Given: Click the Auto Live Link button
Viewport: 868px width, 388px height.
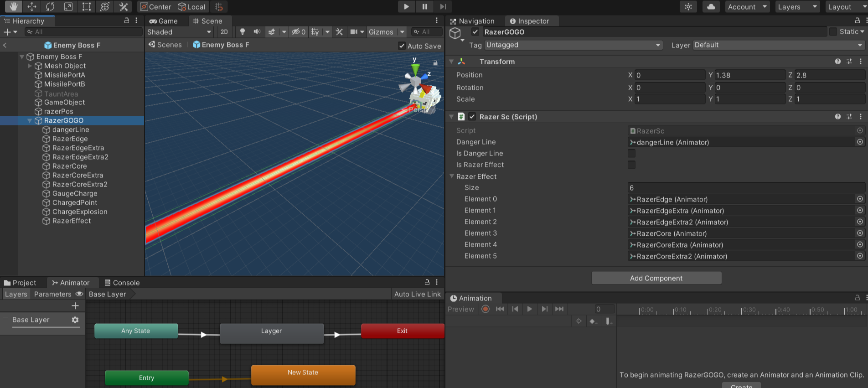Looking at the screenshot, I should coord(418,294).
